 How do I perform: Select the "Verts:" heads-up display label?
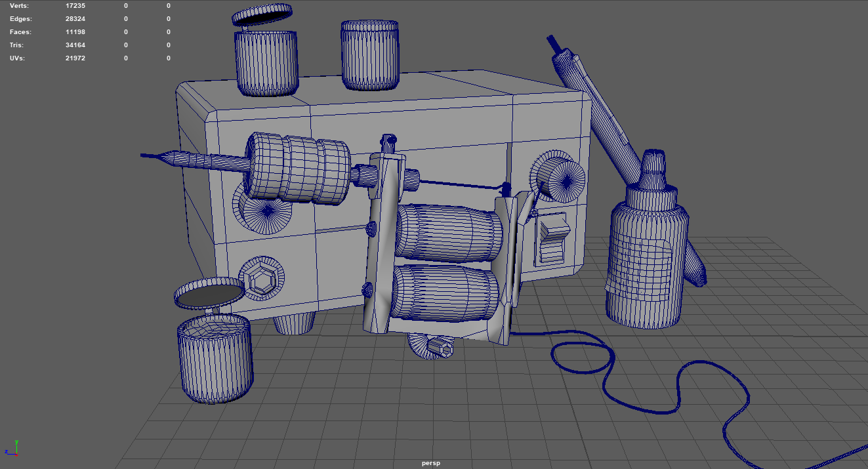click(x=20, y=5)
